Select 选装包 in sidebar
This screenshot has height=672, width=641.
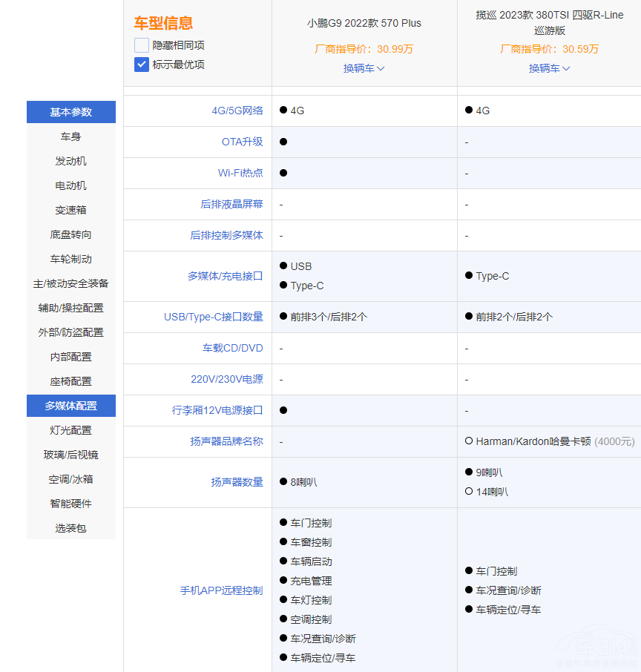[71, 528]
